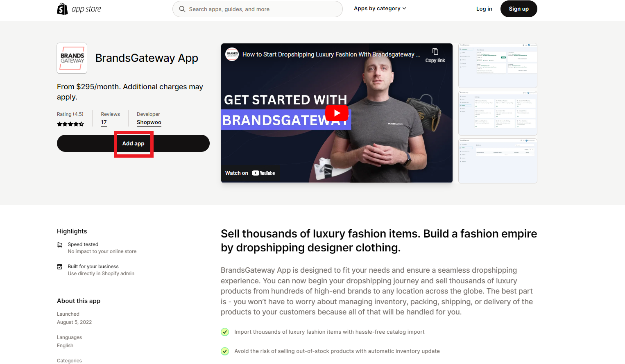Open the Shopwoo developer link
Image resolution: width=625 pixels, height=364 pixels.
pyautogui.click(x=149, y=122)
